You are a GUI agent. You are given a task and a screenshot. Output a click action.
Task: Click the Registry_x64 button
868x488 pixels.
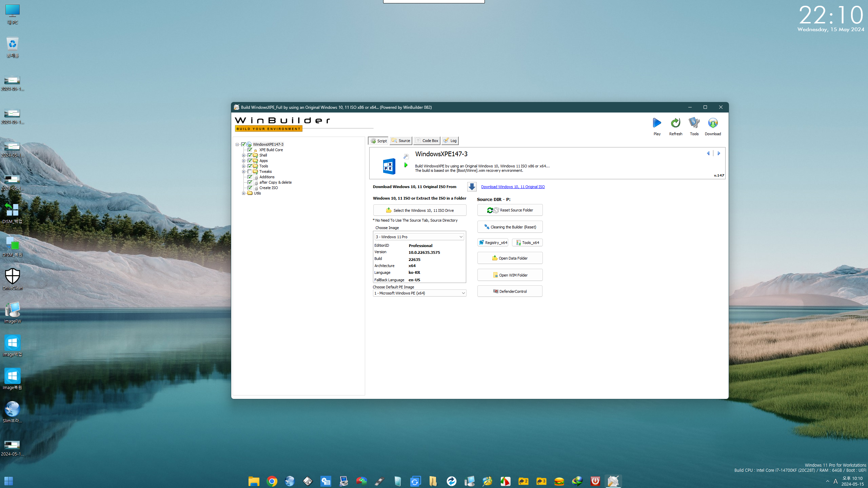tap(493, 243)
